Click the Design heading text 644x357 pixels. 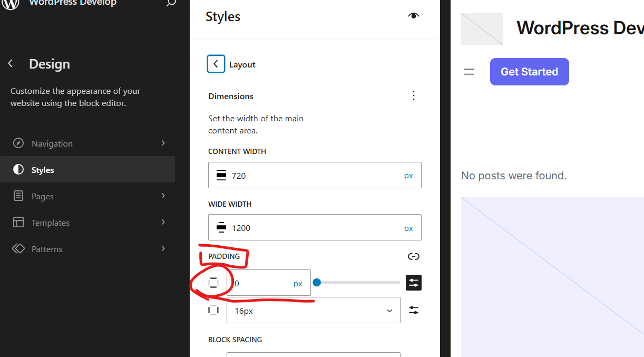point(50,64)
